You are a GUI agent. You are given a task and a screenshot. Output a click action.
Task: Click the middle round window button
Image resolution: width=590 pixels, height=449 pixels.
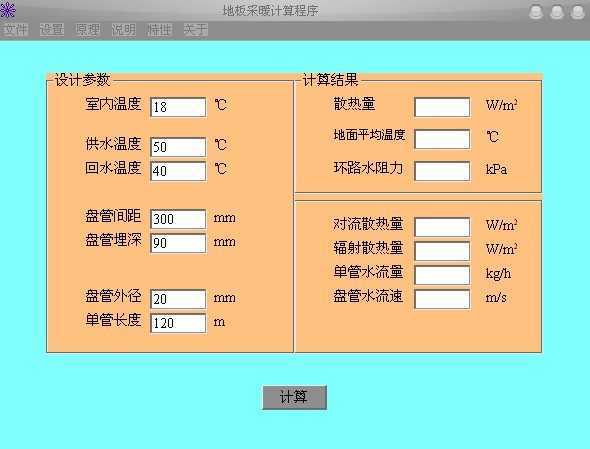coord(557,12)
